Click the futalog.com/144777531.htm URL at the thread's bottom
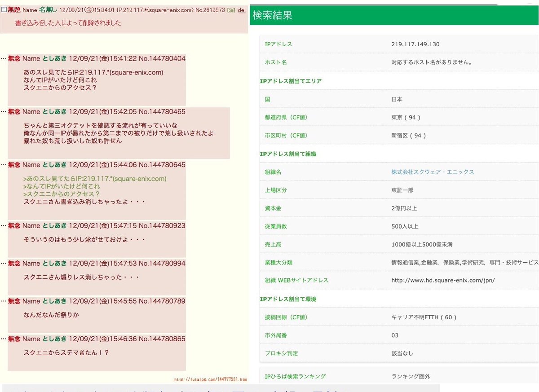The width and height of the screenshot is (539, 392). 210,379
